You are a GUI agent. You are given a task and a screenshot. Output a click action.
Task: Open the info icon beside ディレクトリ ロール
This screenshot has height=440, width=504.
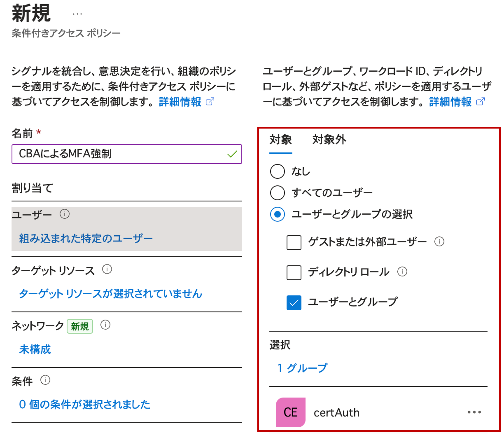(x=402, y=272)
